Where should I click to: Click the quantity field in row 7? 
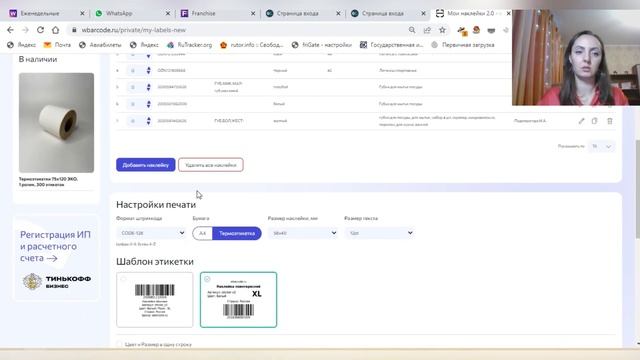pyautogui.click(x=133, y=121)
